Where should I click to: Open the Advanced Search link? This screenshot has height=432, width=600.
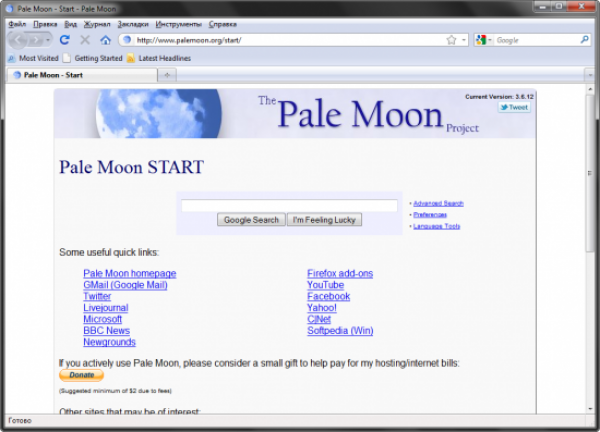438,203
